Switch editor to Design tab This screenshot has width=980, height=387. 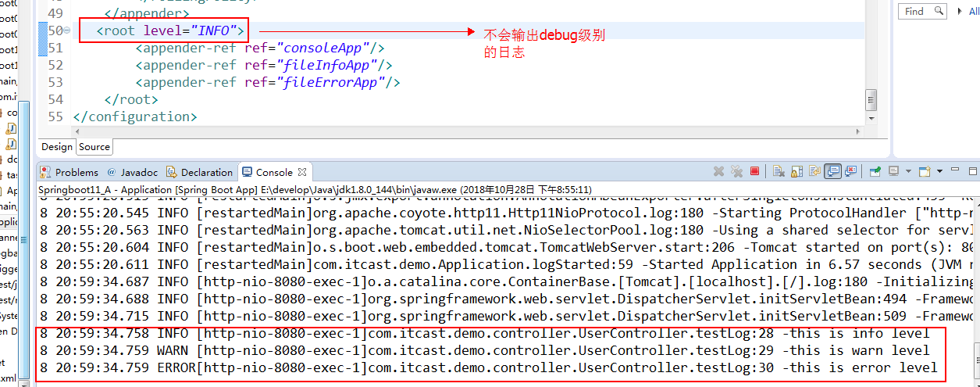point(57,147)
